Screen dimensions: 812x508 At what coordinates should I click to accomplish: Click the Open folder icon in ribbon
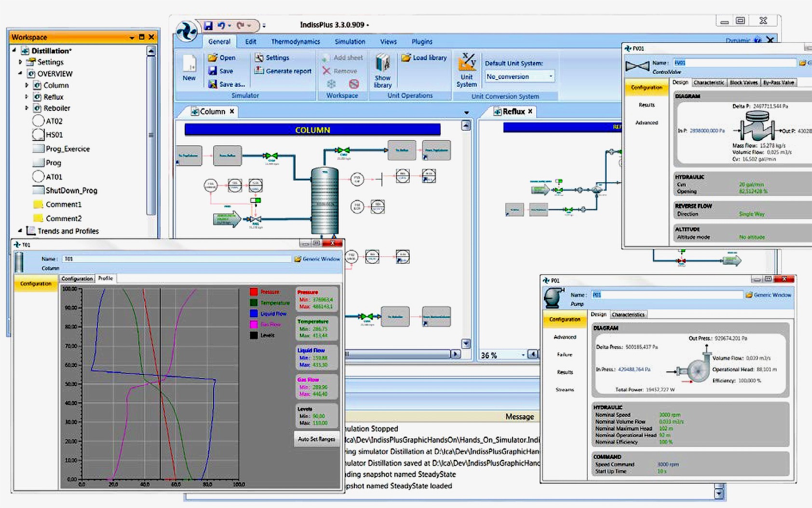[x=213, y=57]
